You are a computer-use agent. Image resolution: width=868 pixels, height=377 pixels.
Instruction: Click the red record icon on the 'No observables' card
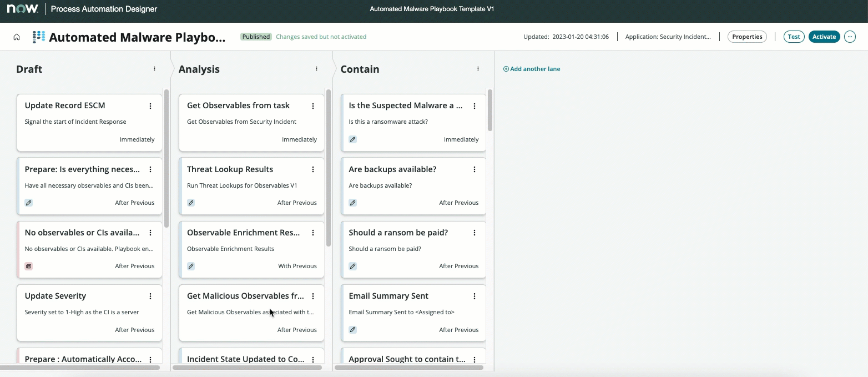point(29,266)
